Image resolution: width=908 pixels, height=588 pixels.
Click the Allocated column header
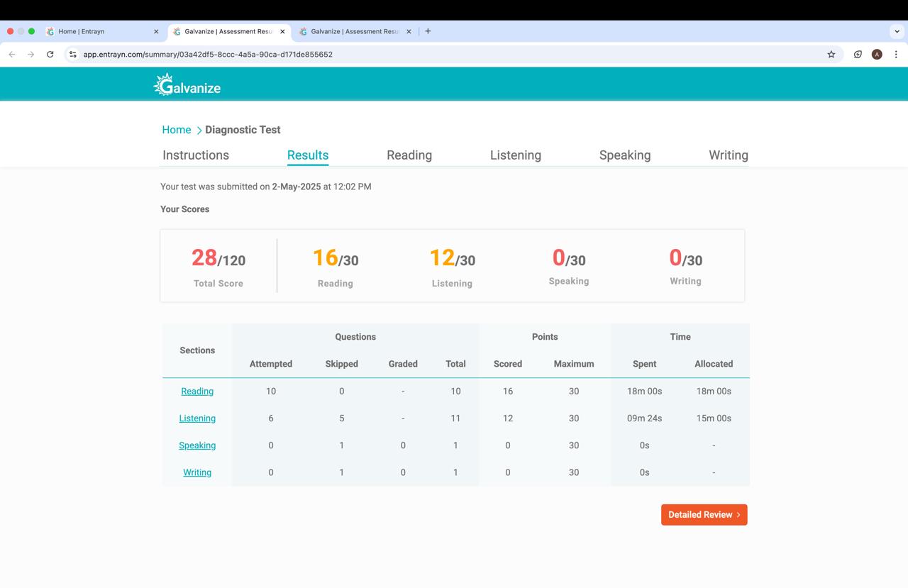click(x=714, y=364)
